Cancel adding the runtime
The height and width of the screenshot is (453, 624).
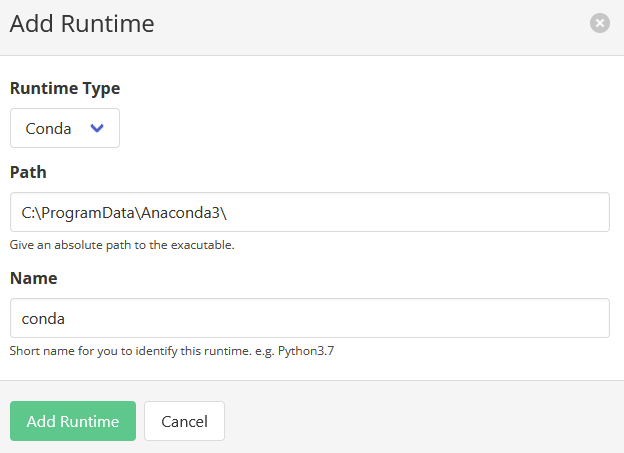pos(184,421)
